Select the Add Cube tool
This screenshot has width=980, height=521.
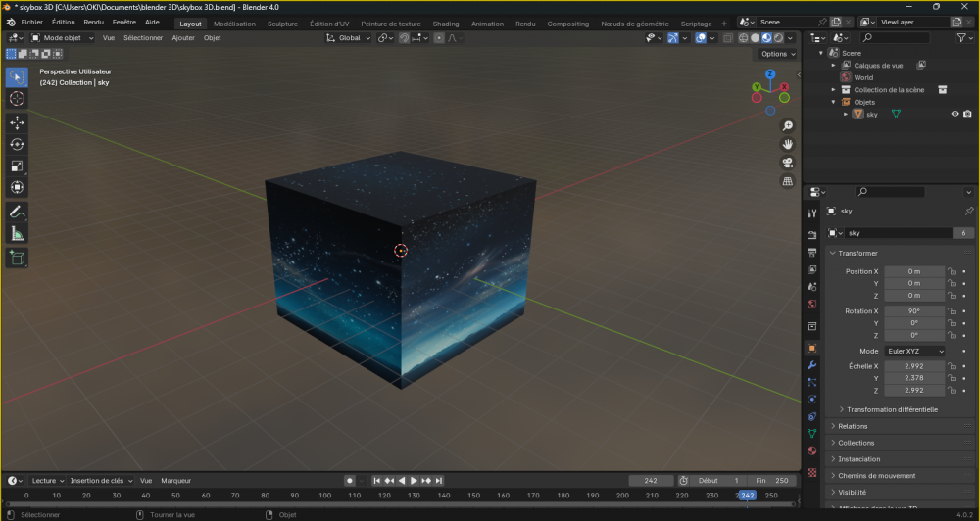17,258
